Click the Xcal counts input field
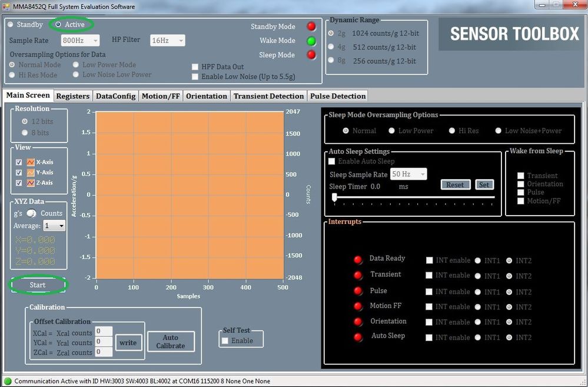The image size is (588, 387). click(x=104, y=332)
